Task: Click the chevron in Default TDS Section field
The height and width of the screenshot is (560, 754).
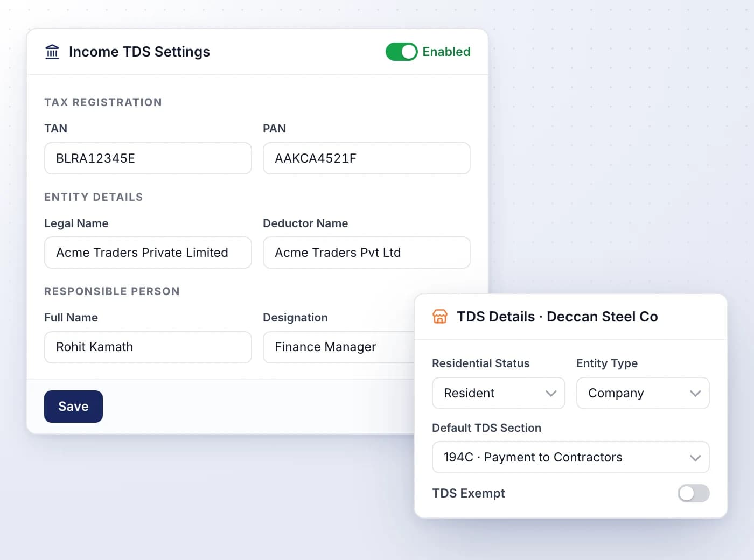Action: [x=695, y=458]
